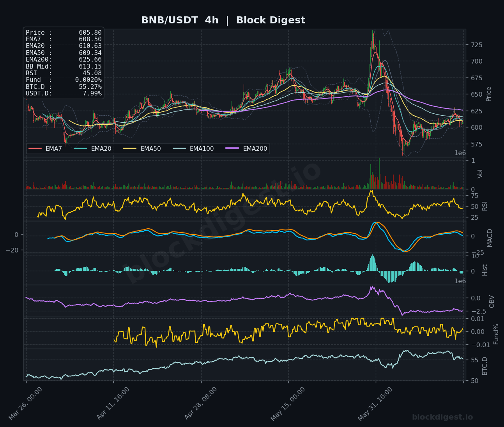This screenshot has width=504, height=427.
Task: Click the Apr 11, 16:00 date label
Action: [x=113, y=404]
